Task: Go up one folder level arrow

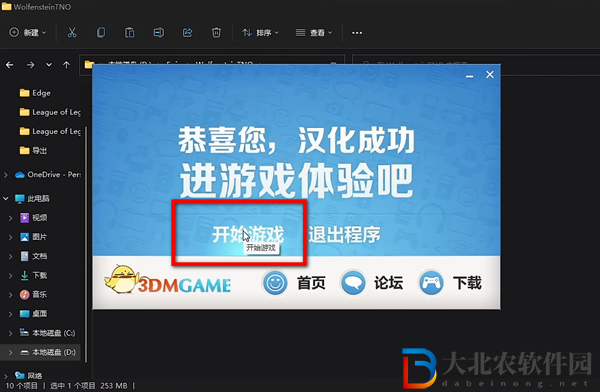Action: pyautogui.click(x=67, y=65)
